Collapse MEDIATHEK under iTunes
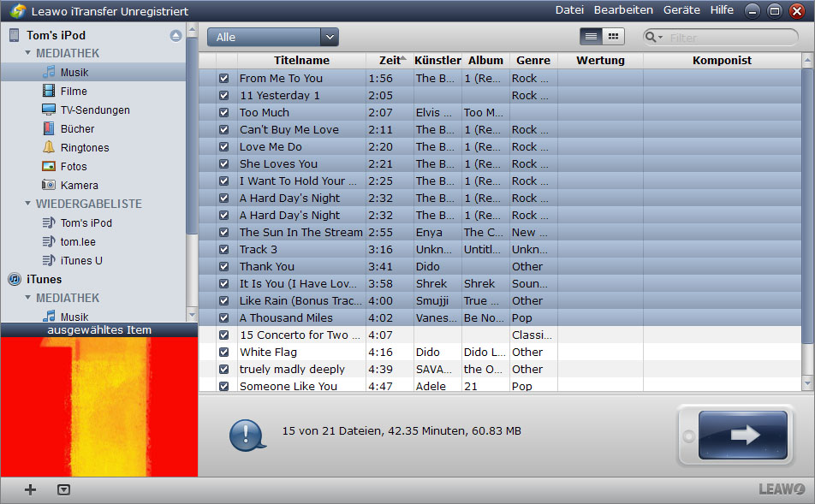The image size is (815, 504). [27, 298]
